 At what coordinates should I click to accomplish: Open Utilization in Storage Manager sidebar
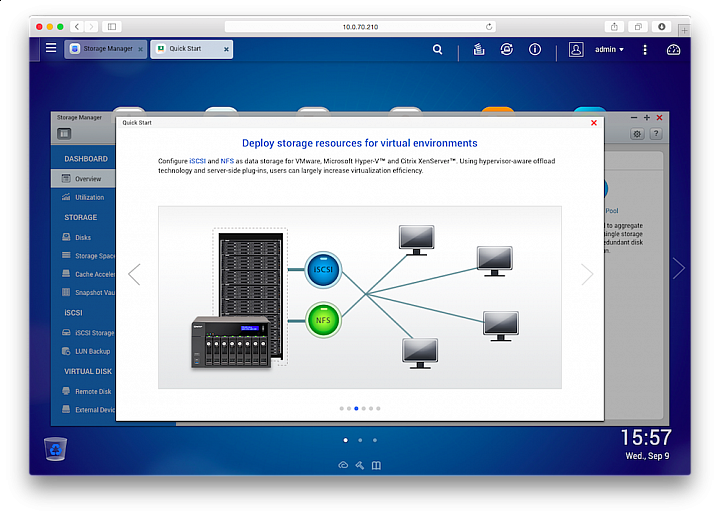click(x=83, y=197)
